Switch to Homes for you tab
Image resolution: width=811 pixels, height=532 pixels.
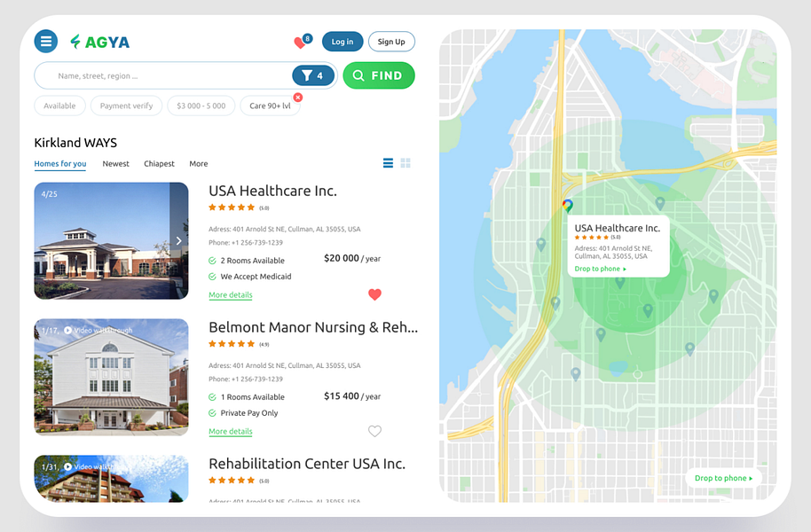pyautogui.click(x=60, y=164)
